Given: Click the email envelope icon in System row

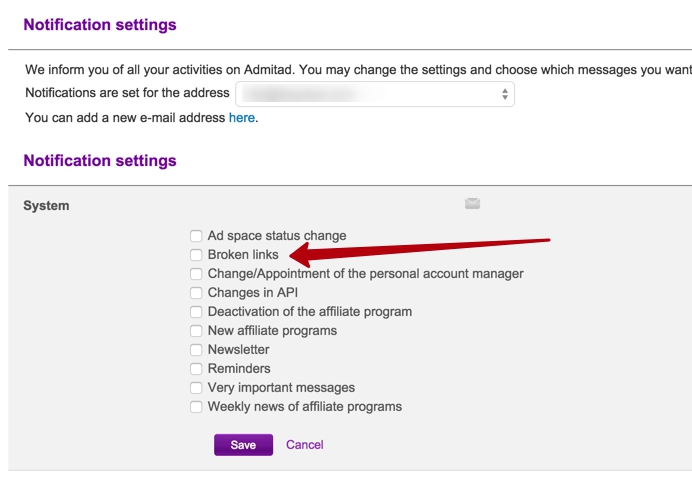Looking at the screenshot, I should point(472,204).
